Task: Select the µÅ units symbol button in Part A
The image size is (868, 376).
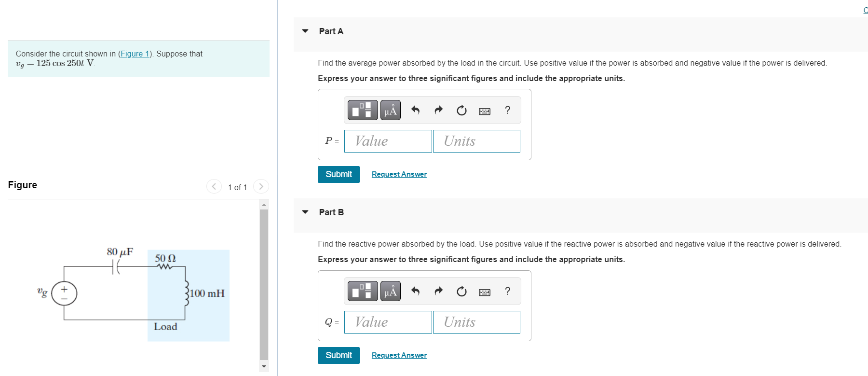Action: [x=390, y=110]
